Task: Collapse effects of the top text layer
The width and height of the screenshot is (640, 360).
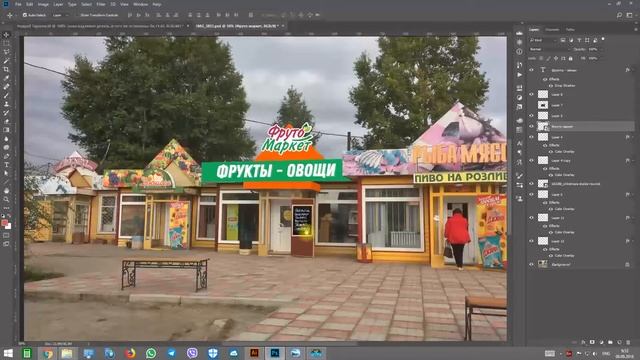Action: pos(632,70)
